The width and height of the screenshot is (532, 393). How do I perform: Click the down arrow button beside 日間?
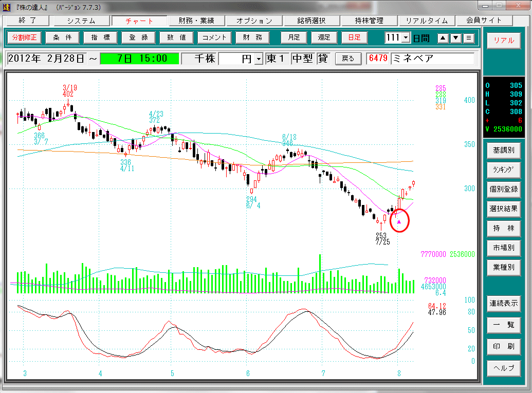[455, 38]
